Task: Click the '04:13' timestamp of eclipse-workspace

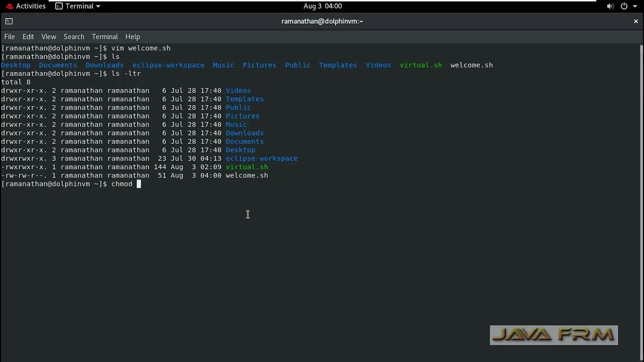Action: (x=211, y=159)
